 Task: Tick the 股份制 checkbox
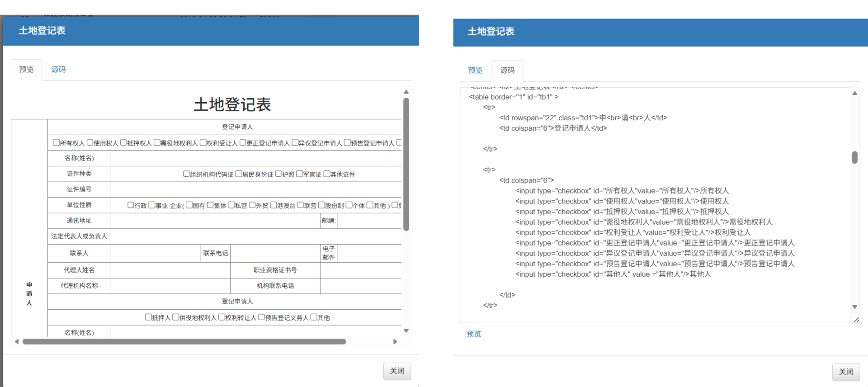321,205
